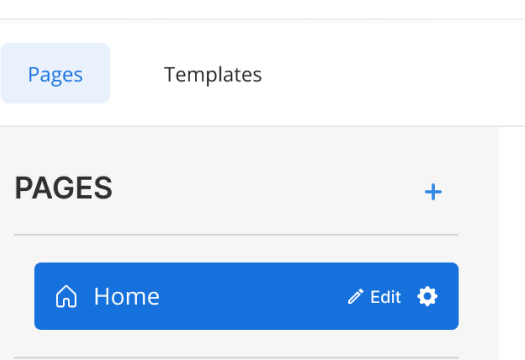Add a new page with plus icon

433,192
